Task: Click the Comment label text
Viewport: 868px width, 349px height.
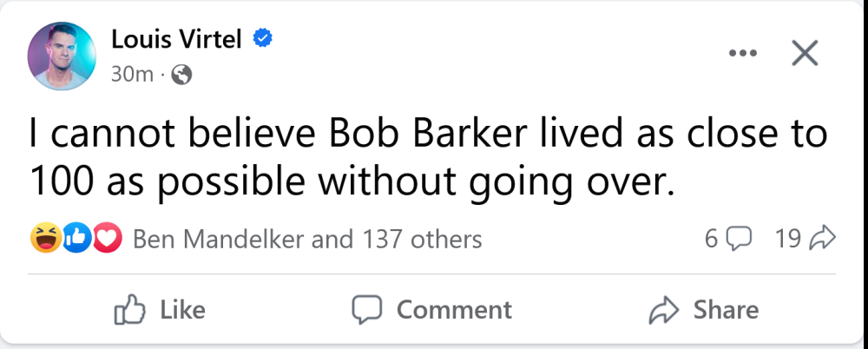Action: [x=454, y=310]
